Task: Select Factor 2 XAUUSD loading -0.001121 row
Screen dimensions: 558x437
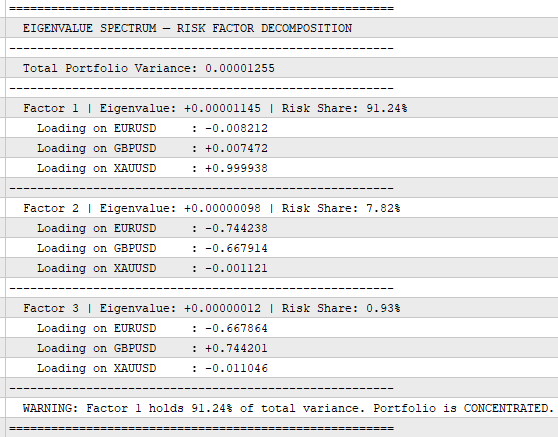Action: click(x=282, y=268)
